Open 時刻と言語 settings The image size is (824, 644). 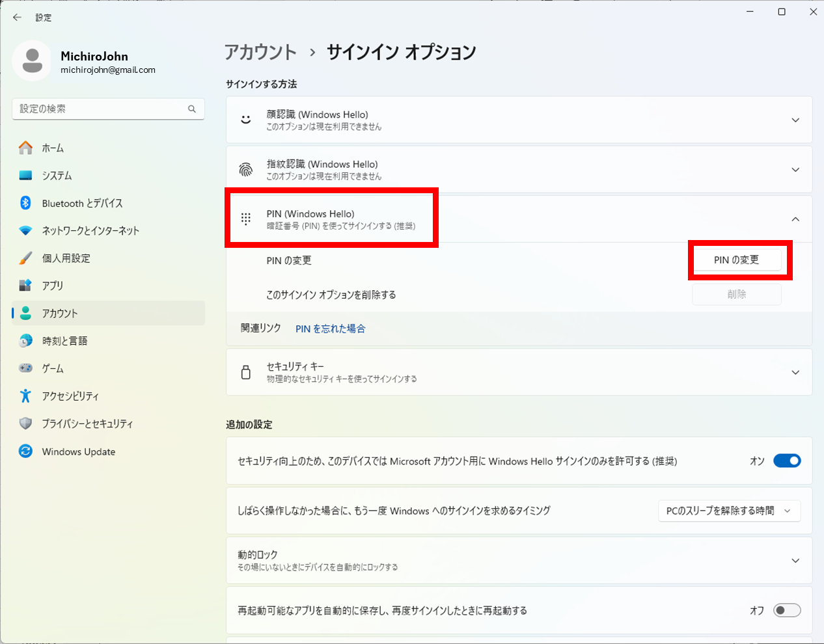pyautogui.click(x=108, y=341)
